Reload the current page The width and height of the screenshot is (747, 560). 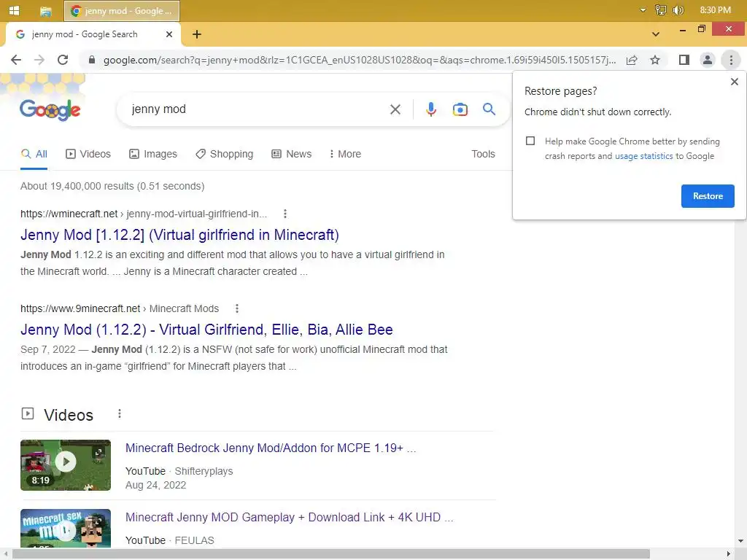(x=63, y=60)
